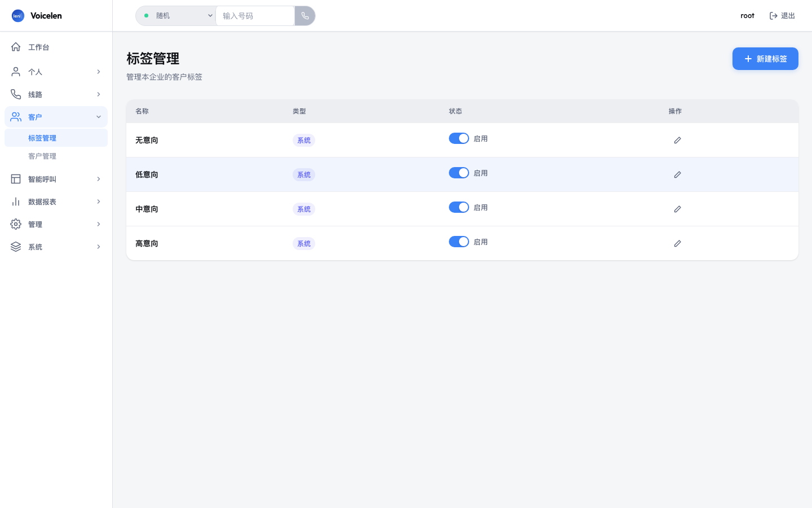Click the home icon beside 工作台
The width and height of the screenshot is (812, 508).
point(16,47)
